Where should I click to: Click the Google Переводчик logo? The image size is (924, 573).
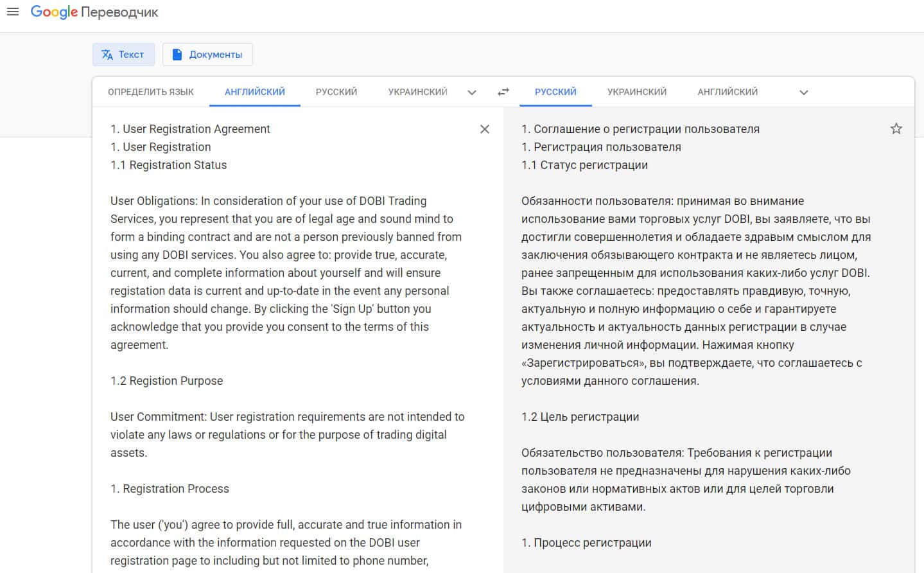(94, 12)
